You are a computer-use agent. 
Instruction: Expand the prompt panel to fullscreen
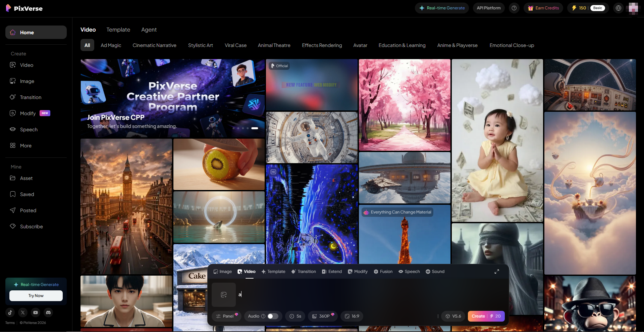coord(497,272)
